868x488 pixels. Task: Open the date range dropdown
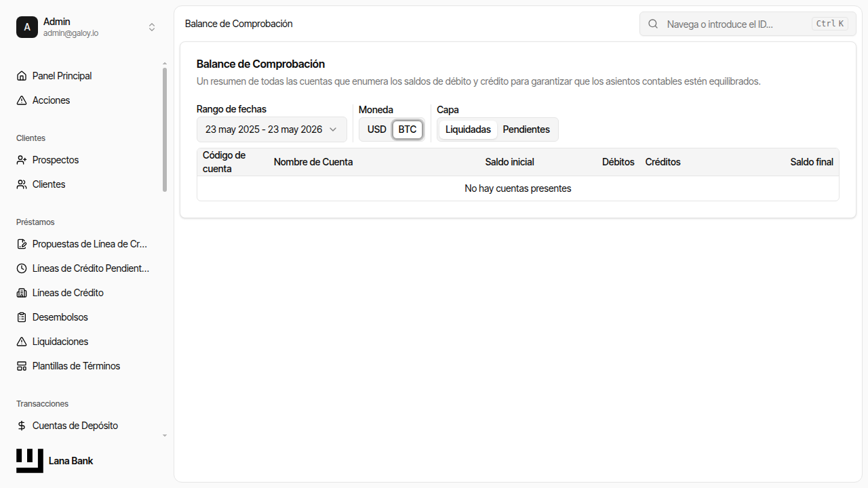pyautogui.click(x=272, y=129)
